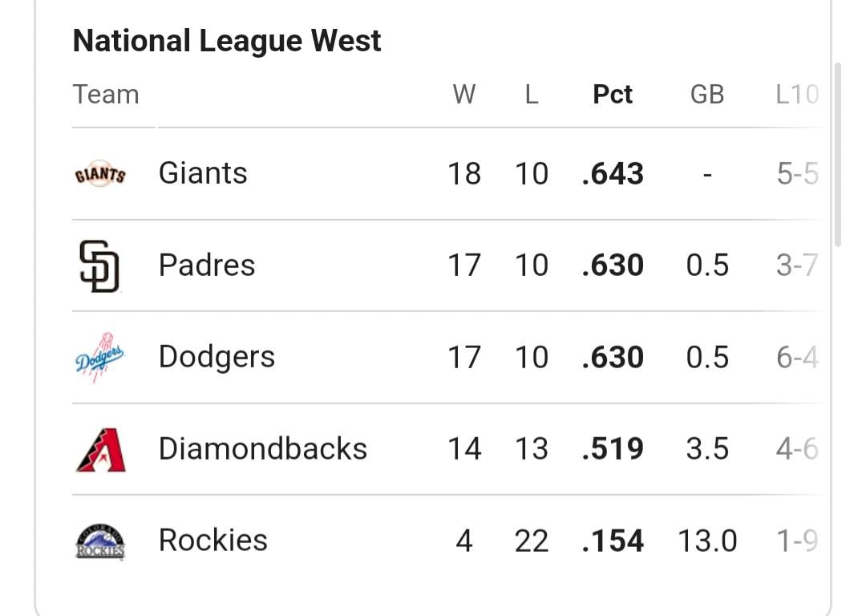
Task: Open the Padres team link
Action: point(207,265)
